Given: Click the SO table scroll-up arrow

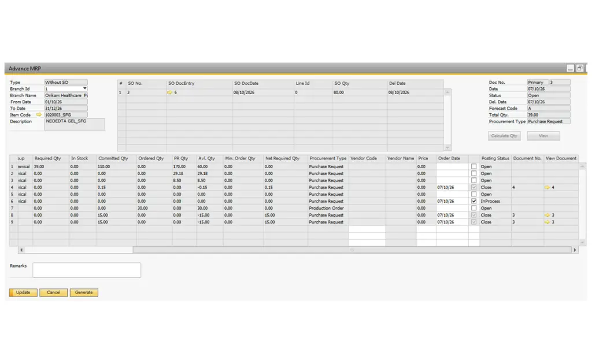Looking at the screenshot, I should coord(447,92).
